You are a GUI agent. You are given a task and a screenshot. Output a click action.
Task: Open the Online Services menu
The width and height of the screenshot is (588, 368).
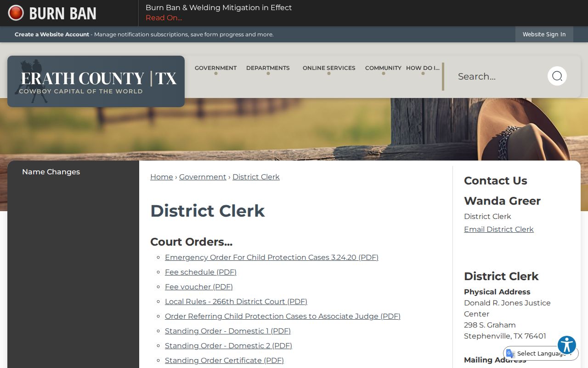[x=329, y=68]
